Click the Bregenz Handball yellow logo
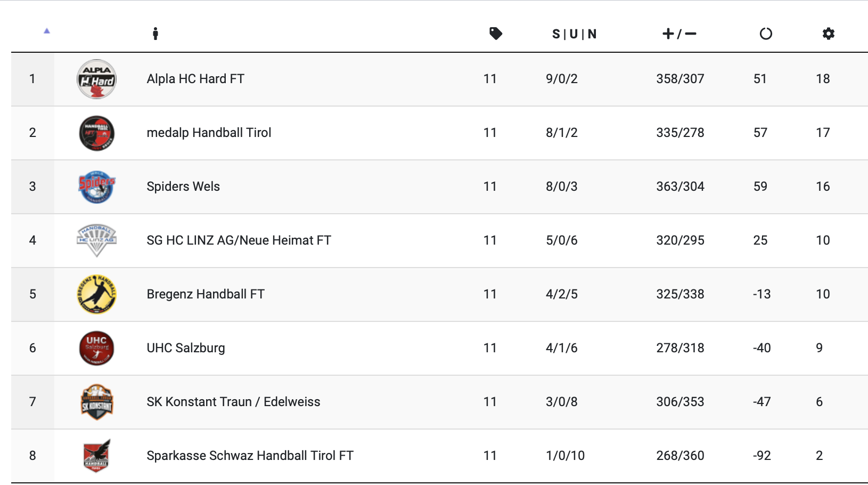This screenshot has width=868, height=485. pos(96,294)
